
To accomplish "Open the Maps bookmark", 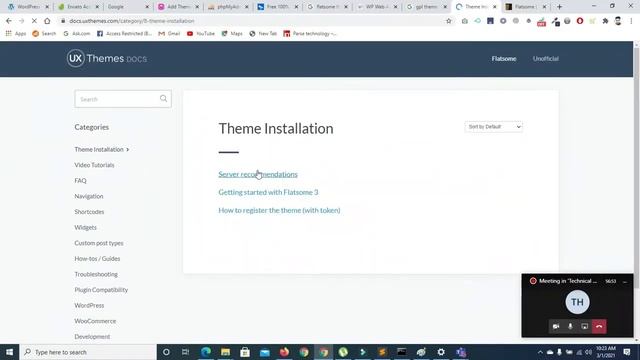I will click(x=232, y=33).
